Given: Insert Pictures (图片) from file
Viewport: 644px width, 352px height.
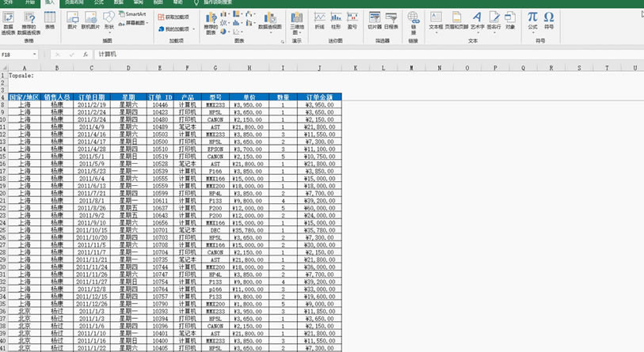Looking at the screenshot, I should click(x=72, y=21).
